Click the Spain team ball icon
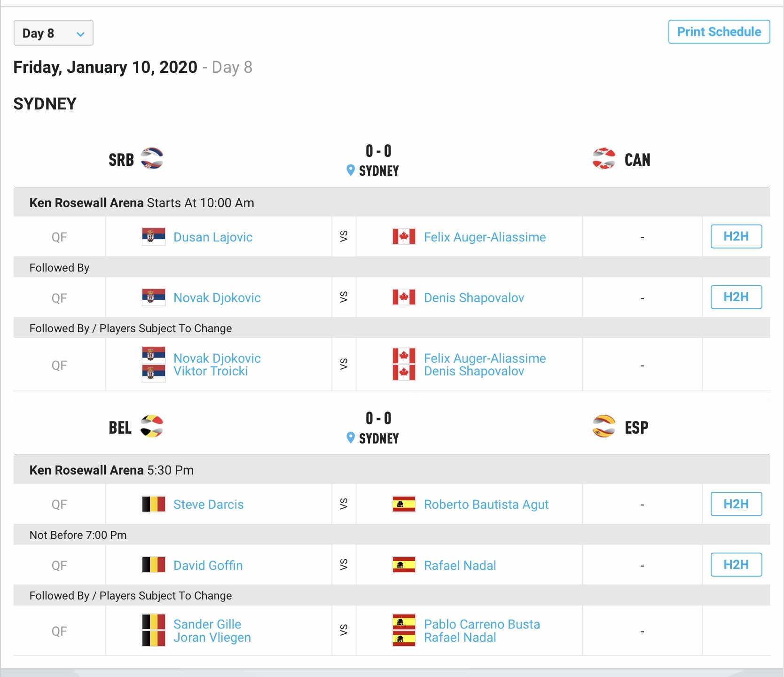 pyautogui.click(x=604, y=426)
